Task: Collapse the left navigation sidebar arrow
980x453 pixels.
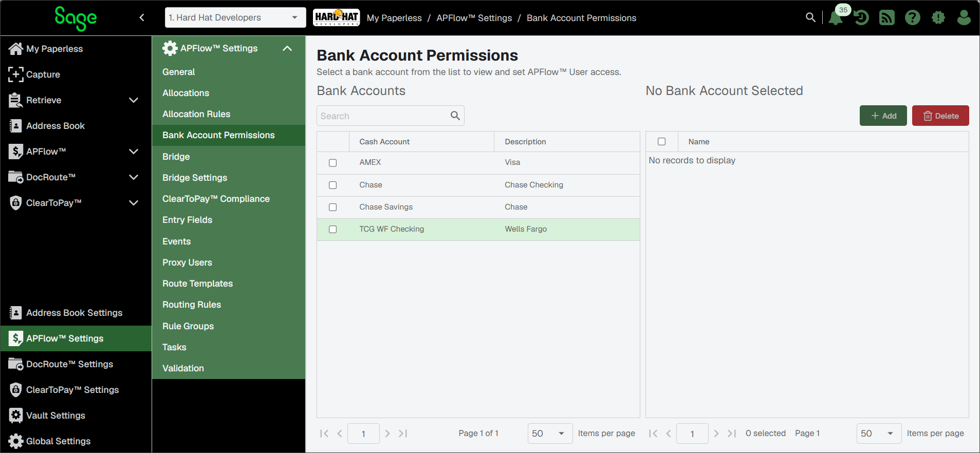Action: [x=142, y=17]
